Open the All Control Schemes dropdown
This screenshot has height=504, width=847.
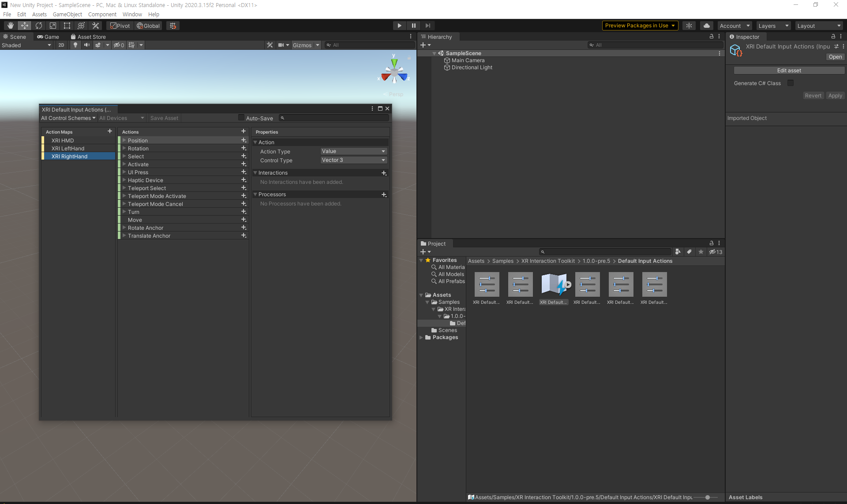click(68, 118)
